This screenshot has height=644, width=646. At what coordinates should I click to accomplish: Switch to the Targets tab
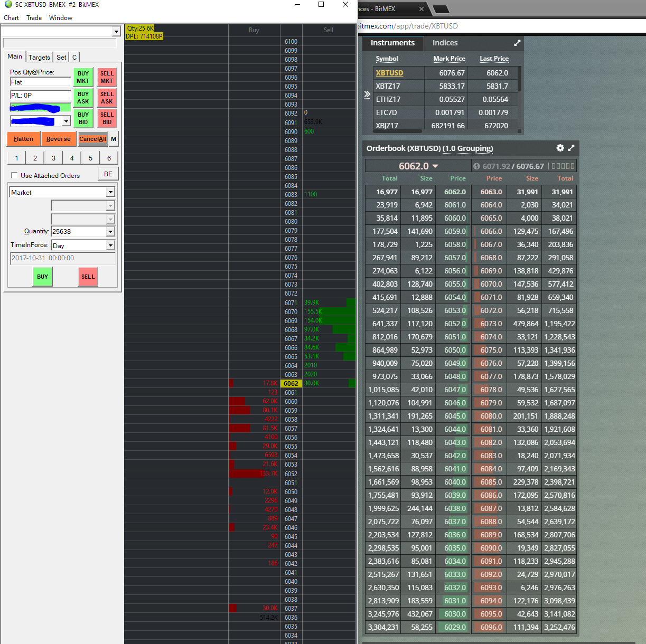click(39, 57)
